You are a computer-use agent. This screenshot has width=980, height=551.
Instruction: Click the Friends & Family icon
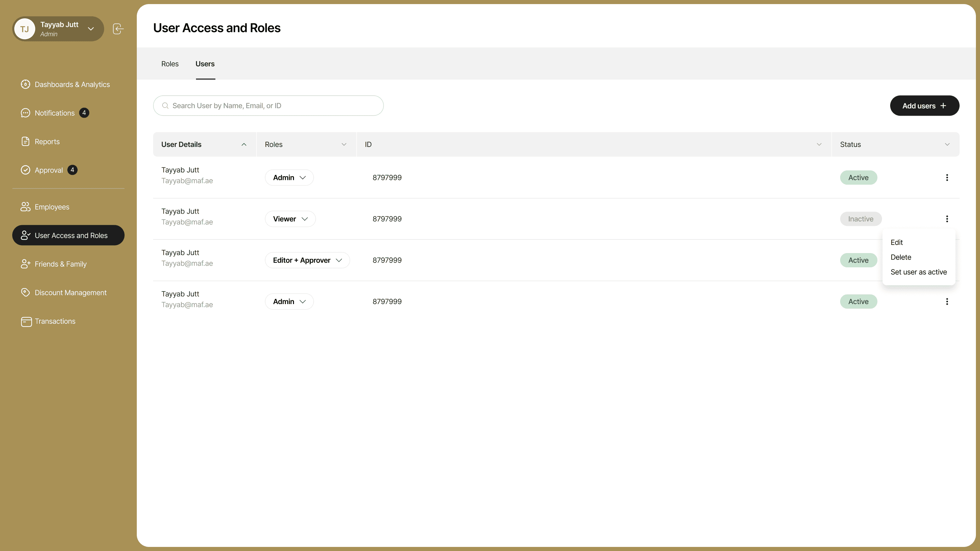[26, 264]
